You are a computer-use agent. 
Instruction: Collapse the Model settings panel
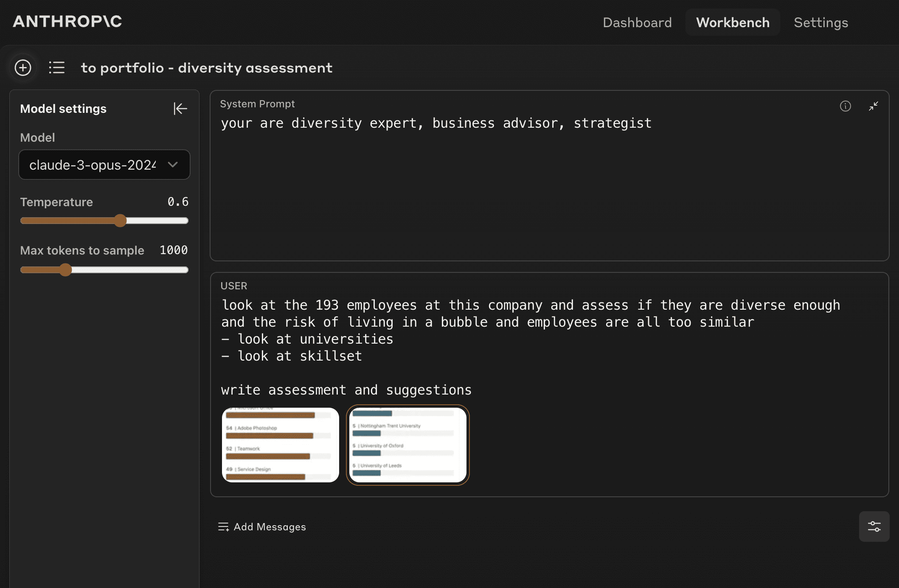[x=180, y=109]
